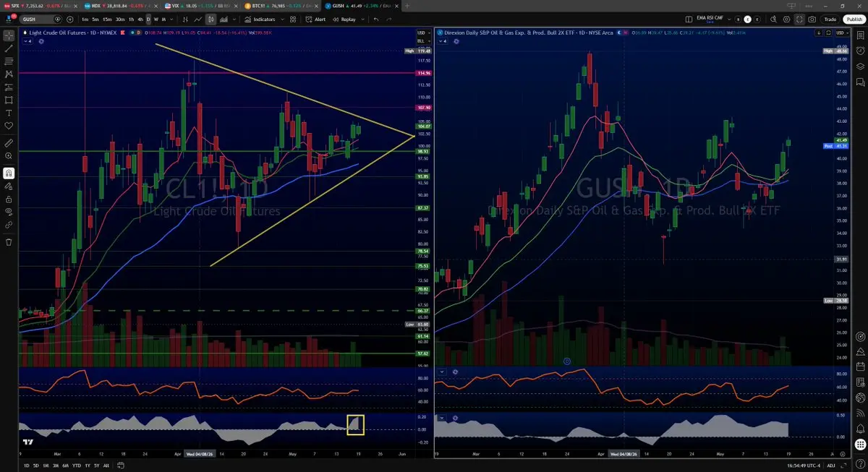Click the 114.96 magenta price level label

click(424, 73)
